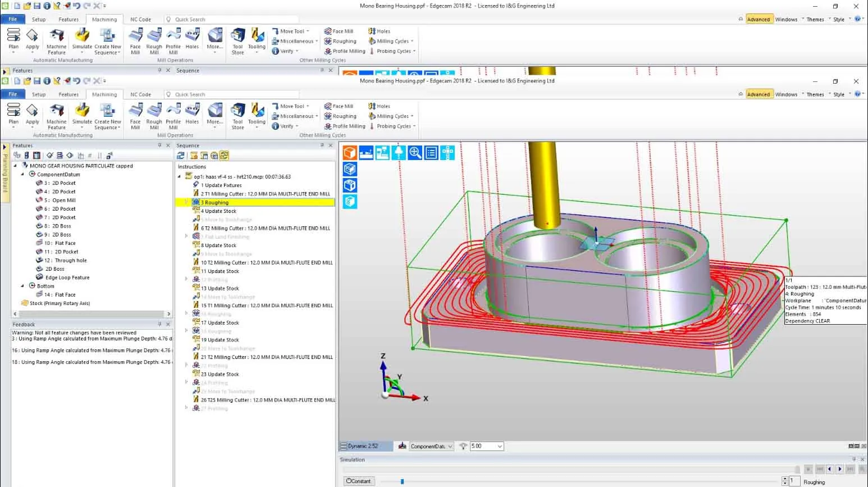Click the orange cube icon in viewport toolbar
868x487 pixels.
point(350,153)
